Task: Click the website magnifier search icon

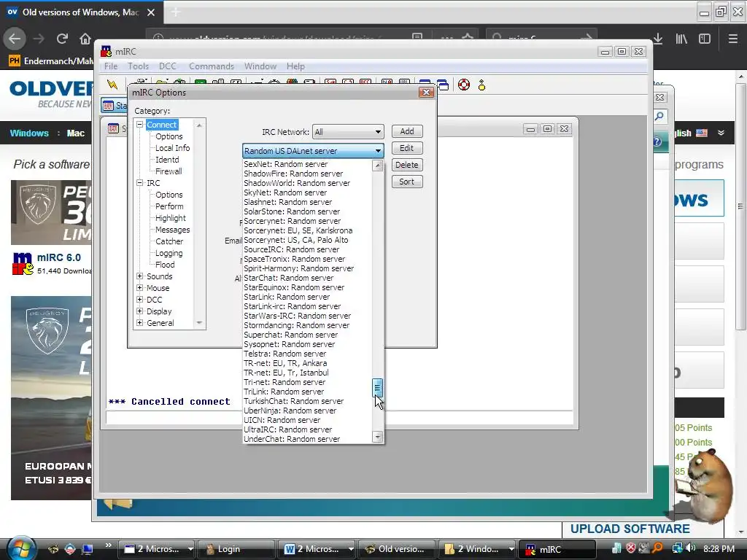Action: (x=659, y=116)
